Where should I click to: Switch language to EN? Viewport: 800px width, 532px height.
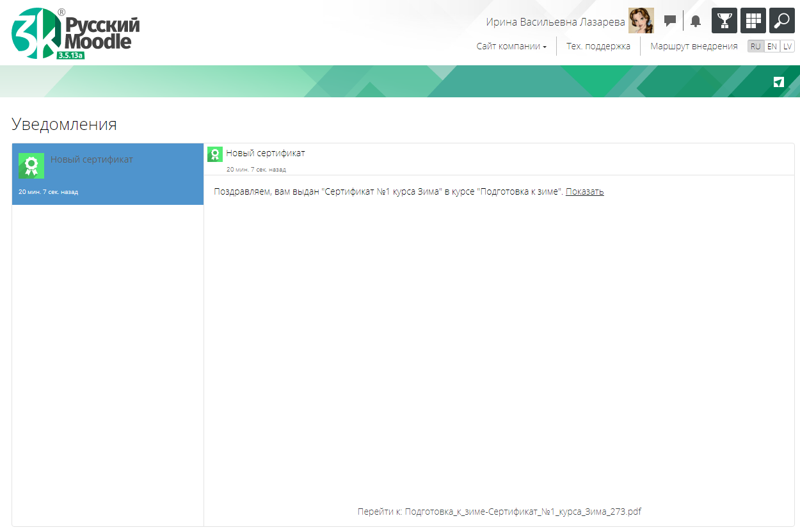click(x=772, y=47)
